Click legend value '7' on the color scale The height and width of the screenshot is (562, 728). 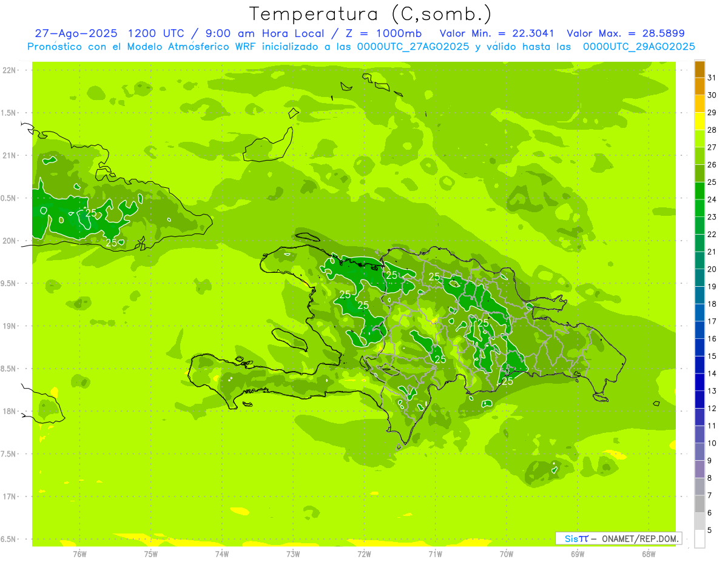click(x=710, y=495)
